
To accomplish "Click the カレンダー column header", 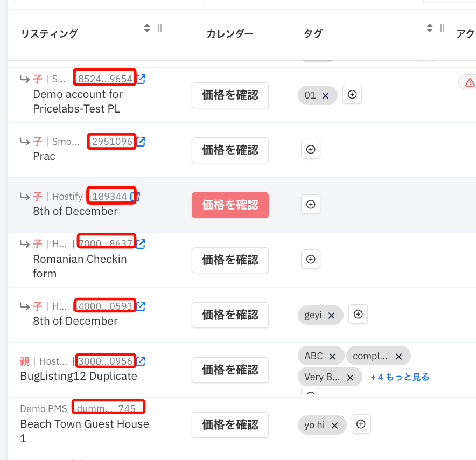I will [x=230, y=34].
